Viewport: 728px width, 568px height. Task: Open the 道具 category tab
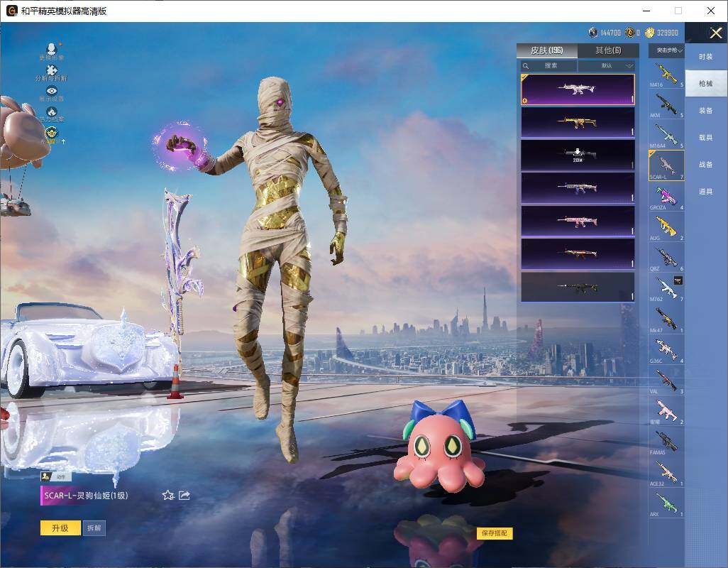(706, 192)
